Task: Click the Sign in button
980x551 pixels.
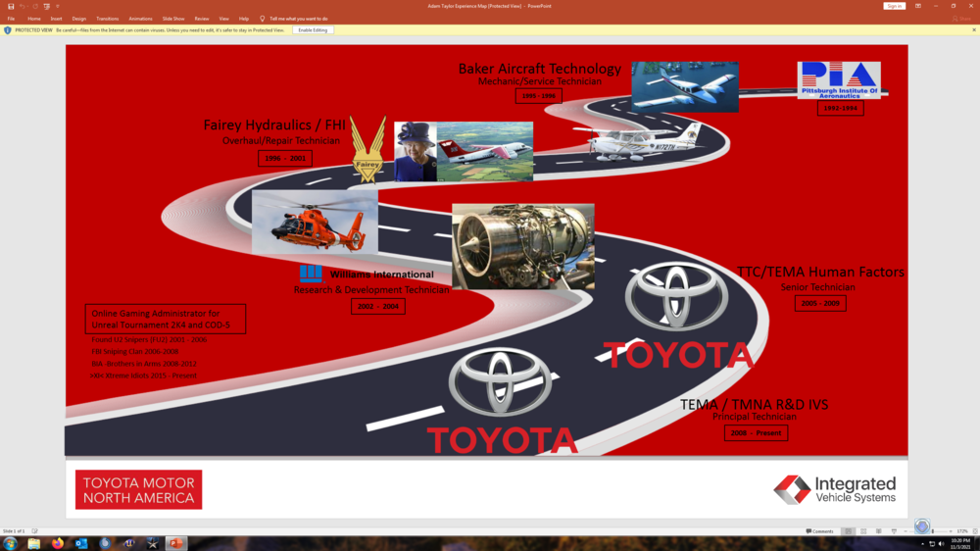Action: (x=895, y=6)
